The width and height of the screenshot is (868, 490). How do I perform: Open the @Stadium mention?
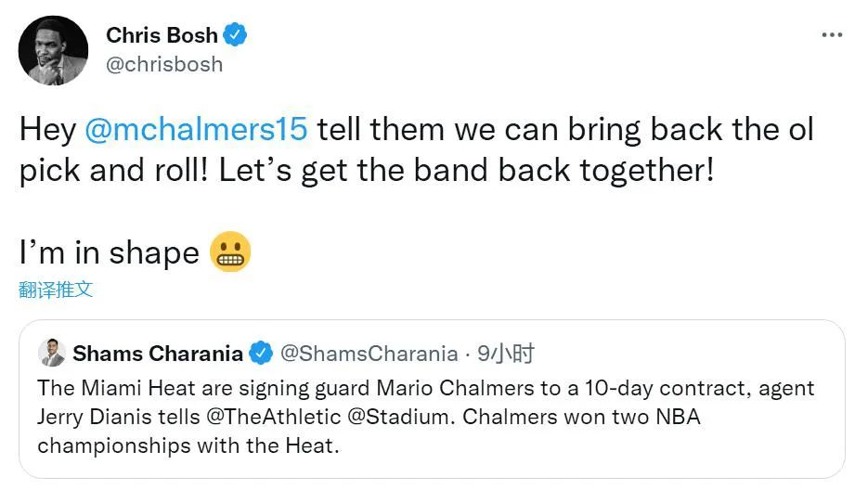392,417
